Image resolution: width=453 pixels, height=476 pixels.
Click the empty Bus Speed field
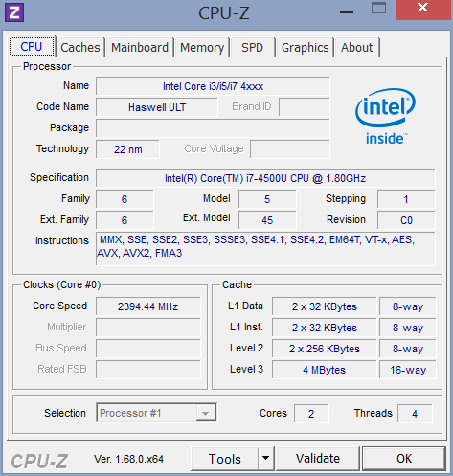click(x=148, y=349)
